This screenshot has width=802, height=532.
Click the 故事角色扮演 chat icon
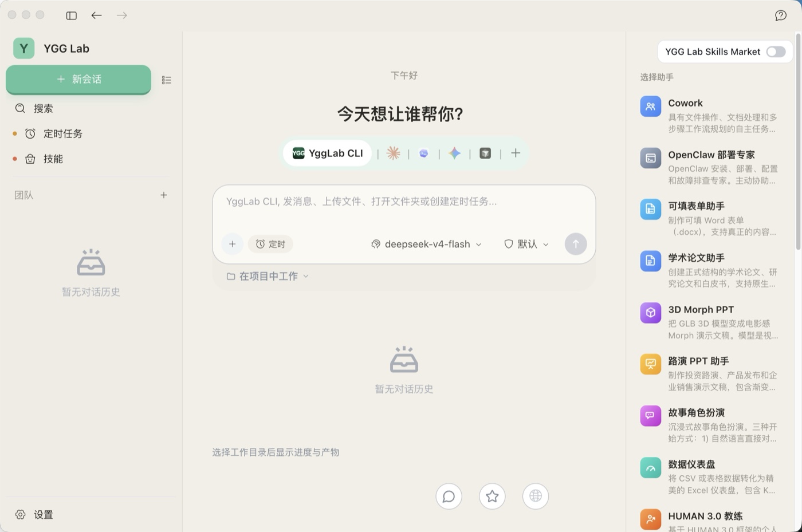pyautogui.click(x=650, y=416)
